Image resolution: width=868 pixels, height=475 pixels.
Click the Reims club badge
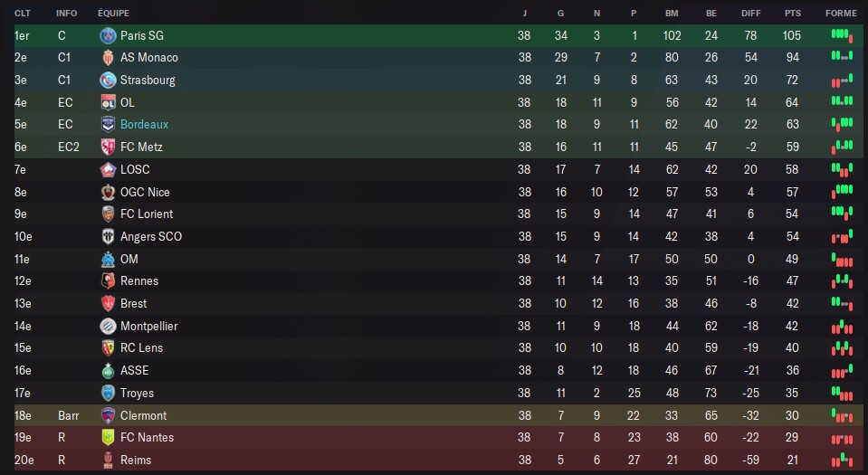(108, 460)
